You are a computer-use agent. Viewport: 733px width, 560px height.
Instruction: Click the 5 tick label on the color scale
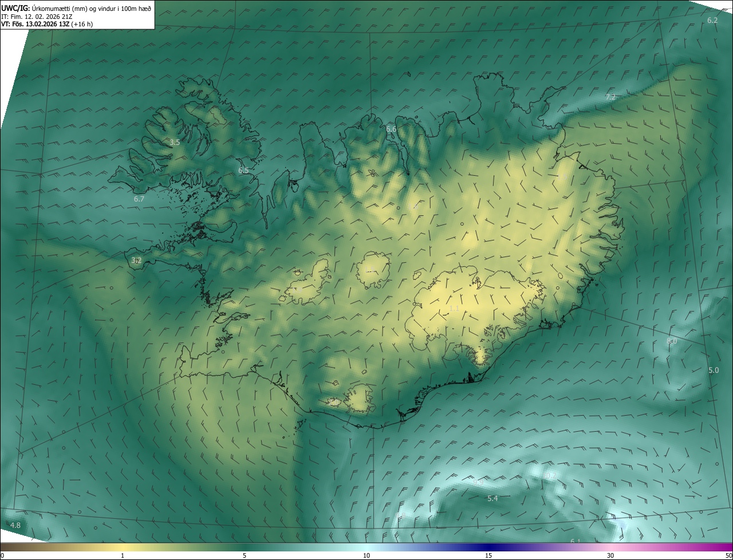245,555
